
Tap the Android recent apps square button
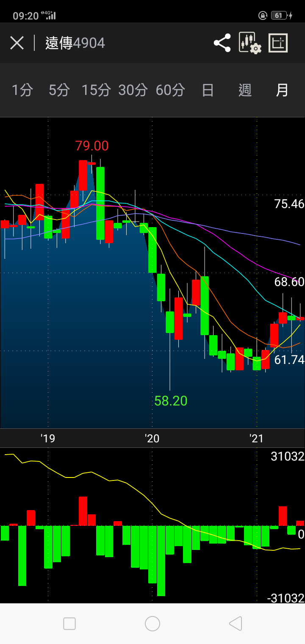69,624
